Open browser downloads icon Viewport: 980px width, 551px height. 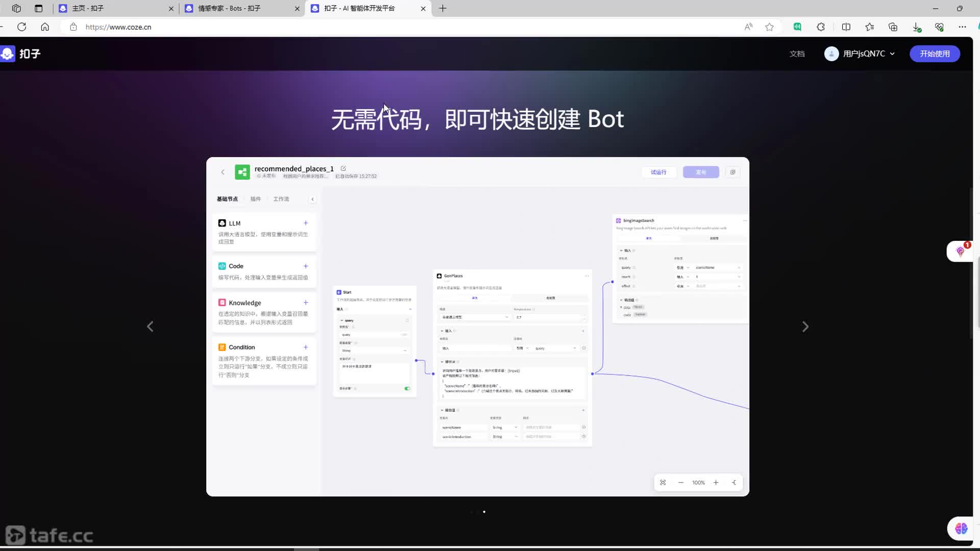pyautogui.click(x=917, y=27)
